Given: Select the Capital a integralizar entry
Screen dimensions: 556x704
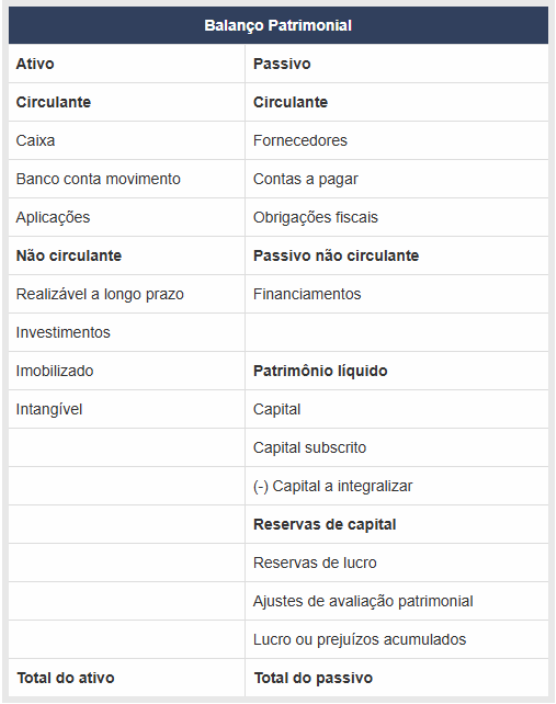Looking at the screenshot, I should 332,486.
